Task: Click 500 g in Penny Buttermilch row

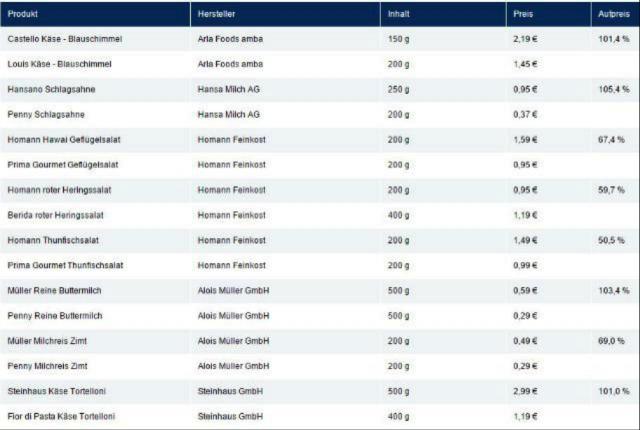Action: point(398,316)
